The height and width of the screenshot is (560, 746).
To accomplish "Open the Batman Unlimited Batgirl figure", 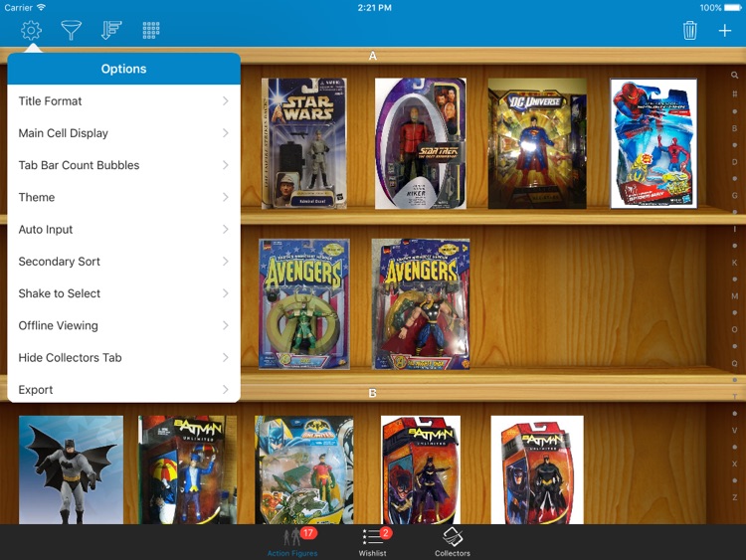I will pos(421,470).
